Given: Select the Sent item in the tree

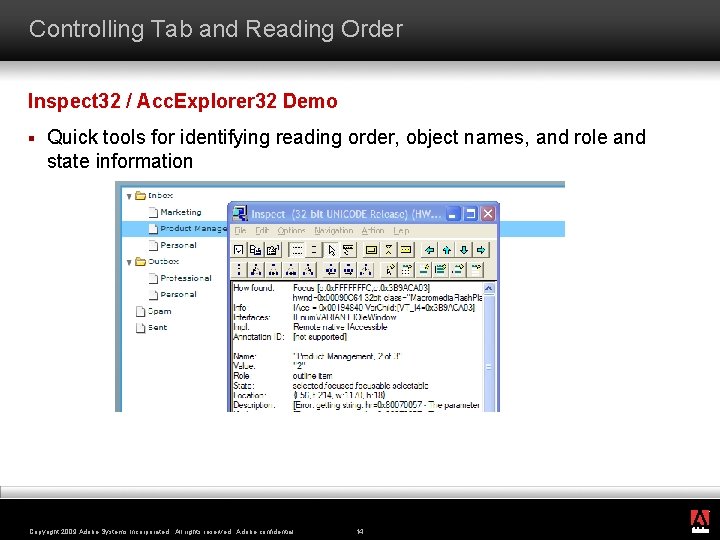Looking at the screenshot, I should [x=152, y=327].
